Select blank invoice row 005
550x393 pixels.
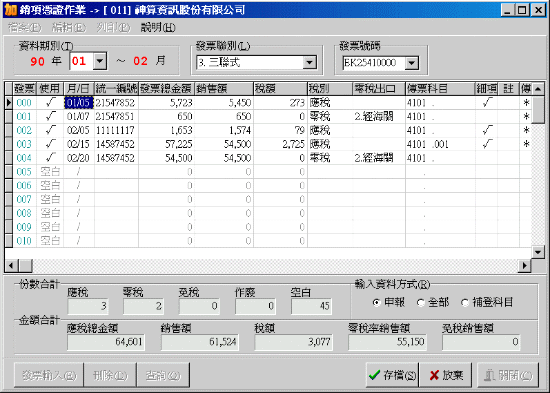[268, 172]
